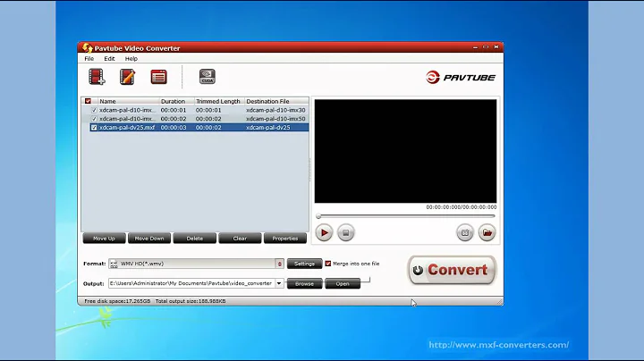The image size is (644, 361).
Task: Click the Move Up button
Action: pos(104,239)
